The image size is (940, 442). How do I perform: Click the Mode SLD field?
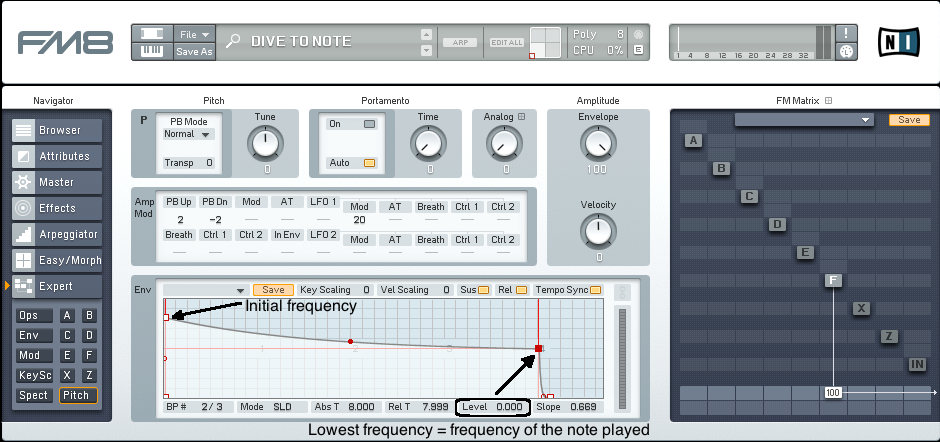(272, 407)
